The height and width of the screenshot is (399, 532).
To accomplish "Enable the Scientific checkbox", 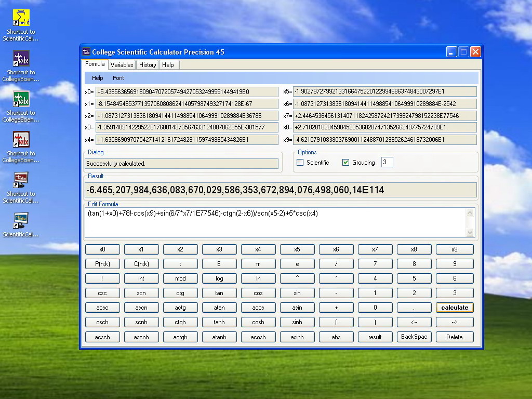I will point(300,163).
